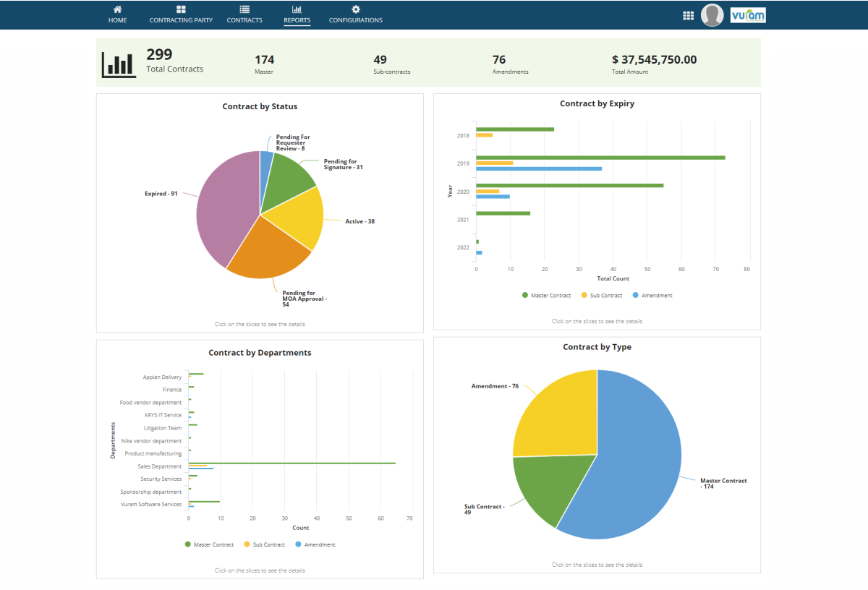Click the Active status pie slice

tap(297, 217)
